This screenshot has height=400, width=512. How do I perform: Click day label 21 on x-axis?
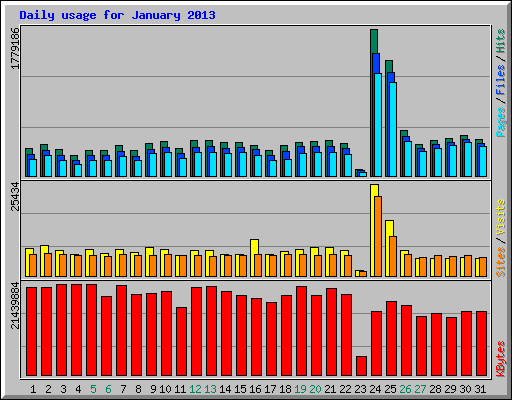330,389
